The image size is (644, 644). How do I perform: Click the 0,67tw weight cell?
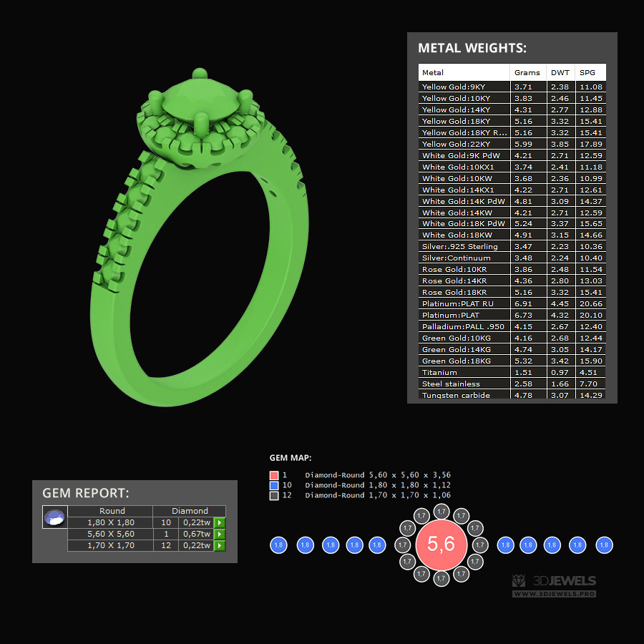[x=196, y=534]
